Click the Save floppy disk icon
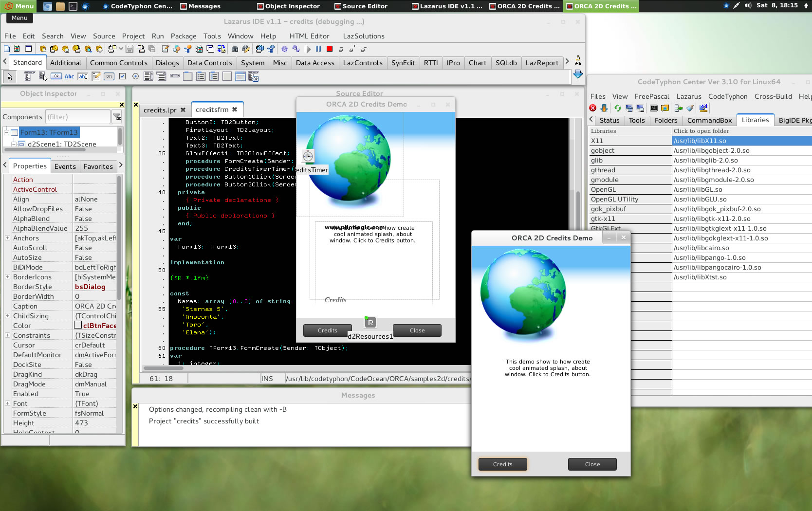Viewport: 812px width, 511px height. (129, 49)
